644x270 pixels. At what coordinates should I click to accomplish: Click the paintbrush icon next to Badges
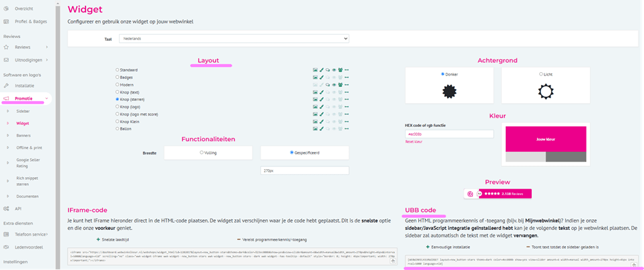tap(321, 78)
